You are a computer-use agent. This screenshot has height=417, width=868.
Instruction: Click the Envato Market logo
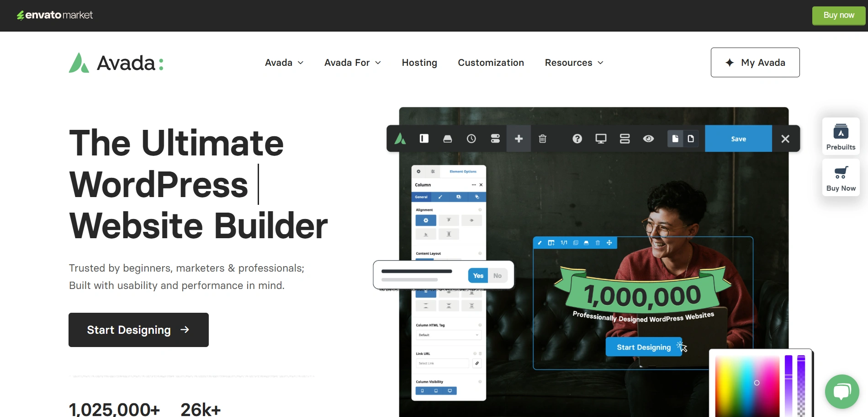click(55, 15)
